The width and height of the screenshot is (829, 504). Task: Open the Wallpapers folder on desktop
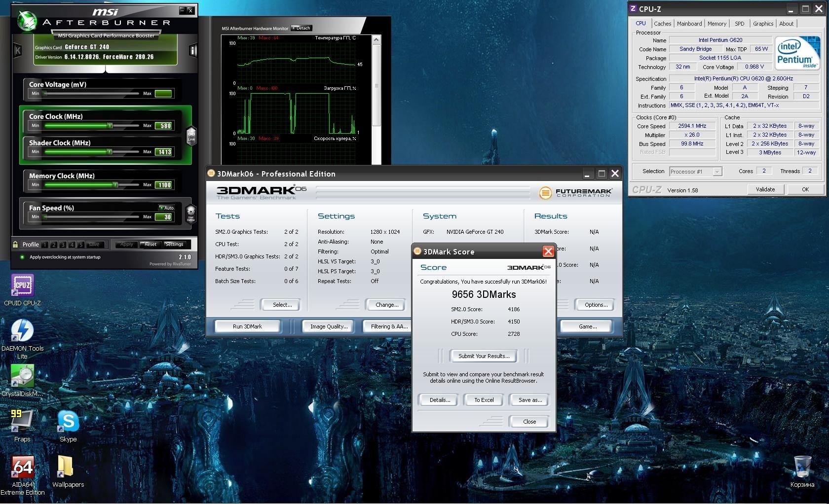tap(68, 471)
